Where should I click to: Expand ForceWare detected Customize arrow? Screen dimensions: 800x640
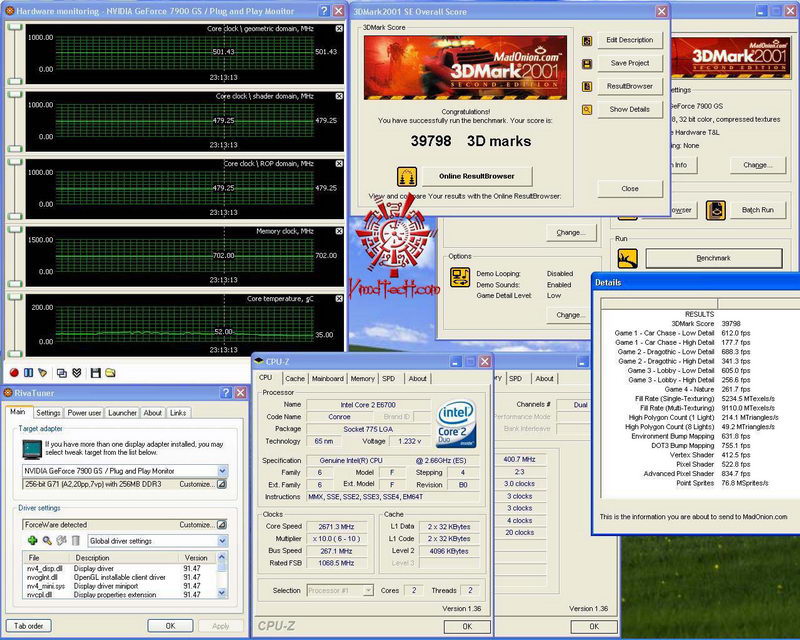click(x=221, y=524)
